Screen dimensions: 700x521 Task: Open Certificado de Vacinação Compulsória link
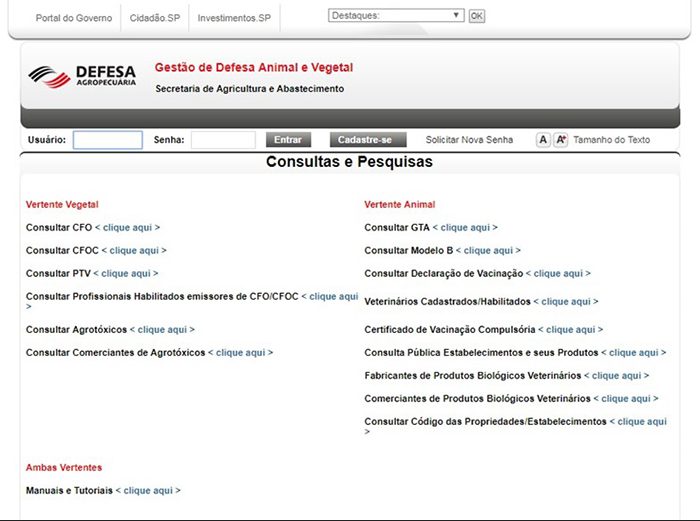click(x=570, y=329)
